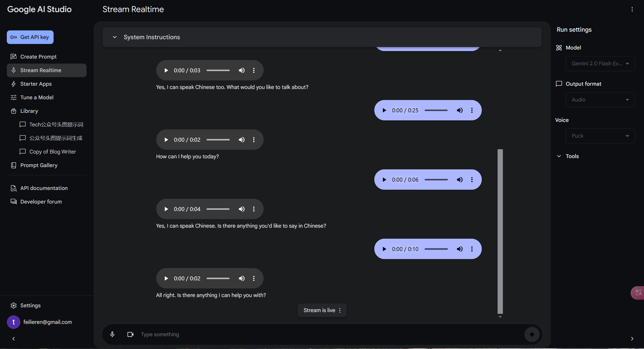Click the floating translate icon
The image size is (644, 349).
tap(638, 293)
